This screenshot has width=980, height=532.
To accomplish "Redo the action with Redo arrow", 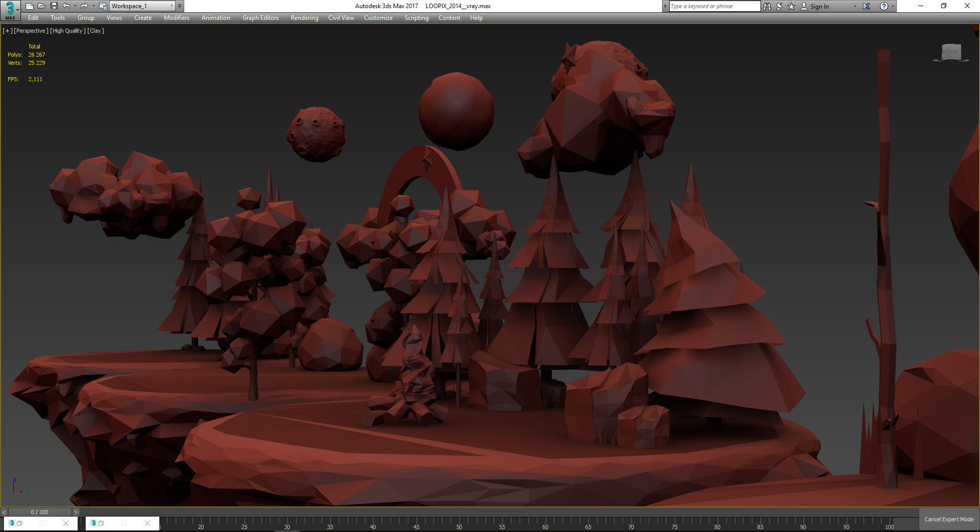I will click(84, 6).
